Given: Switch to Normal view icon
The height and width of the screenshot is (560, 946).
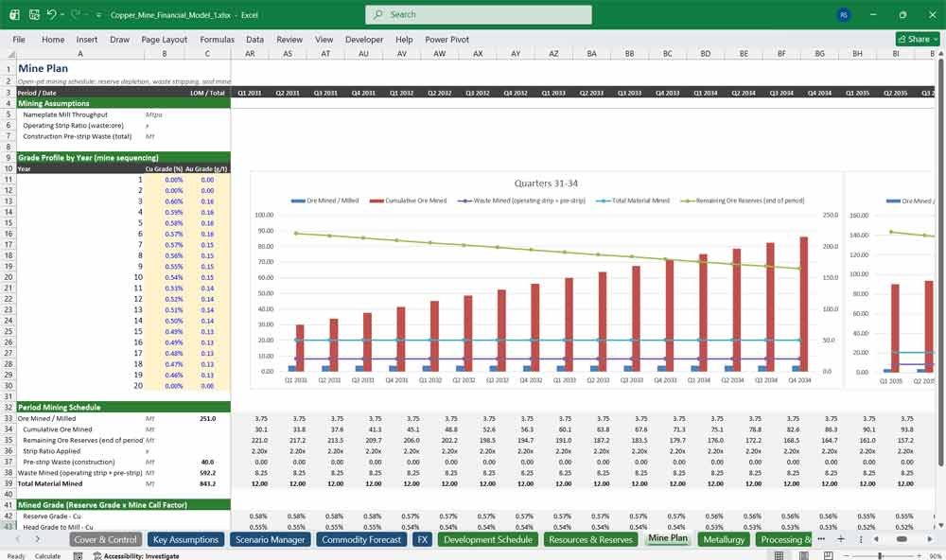Looking at the screenshot, I should 779,555.
